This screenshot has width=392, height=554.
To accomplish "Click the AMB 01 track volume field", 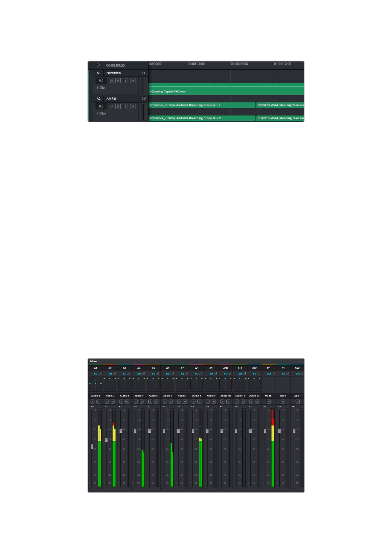I will click(101, 107).
